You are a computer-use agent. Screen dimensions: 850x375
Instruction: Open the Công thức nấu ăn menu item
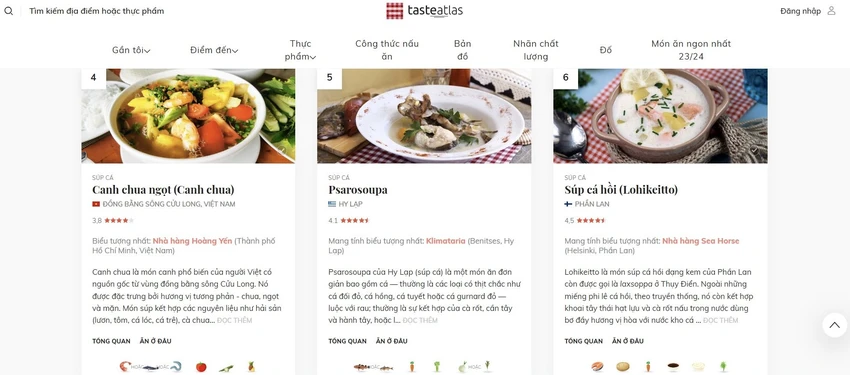pos(387,50)
